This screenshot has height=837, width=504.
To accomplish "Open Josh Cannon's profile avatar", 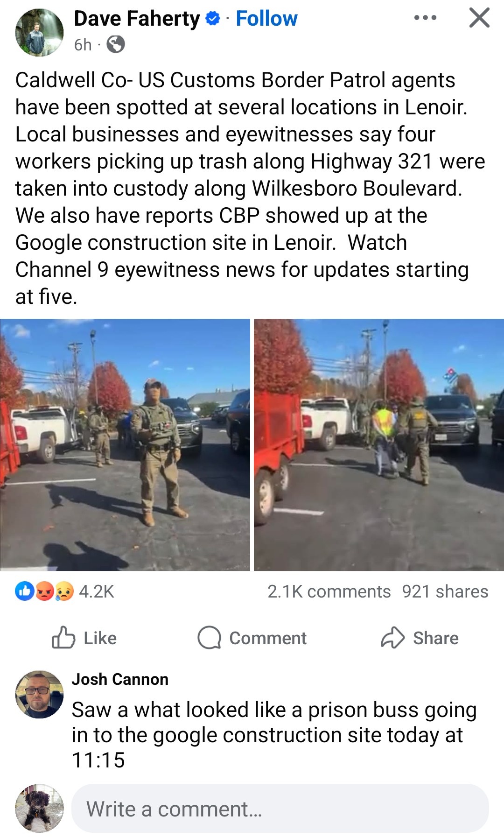I will click(x=39, y=694).
